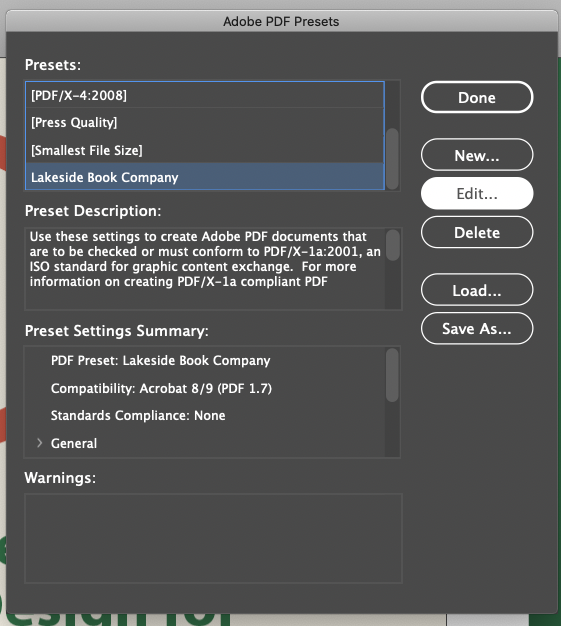Viewport: 561px width, 626px height.
Task: Save preset using Save As...
Action: click(477, 329)
